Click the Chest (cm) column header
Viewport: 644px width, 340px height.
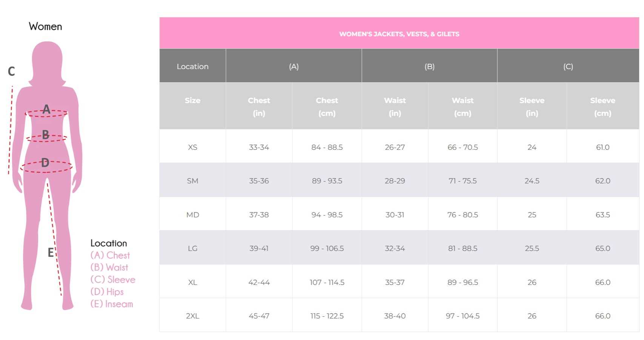pyautogui.click(x=327, y=106)
